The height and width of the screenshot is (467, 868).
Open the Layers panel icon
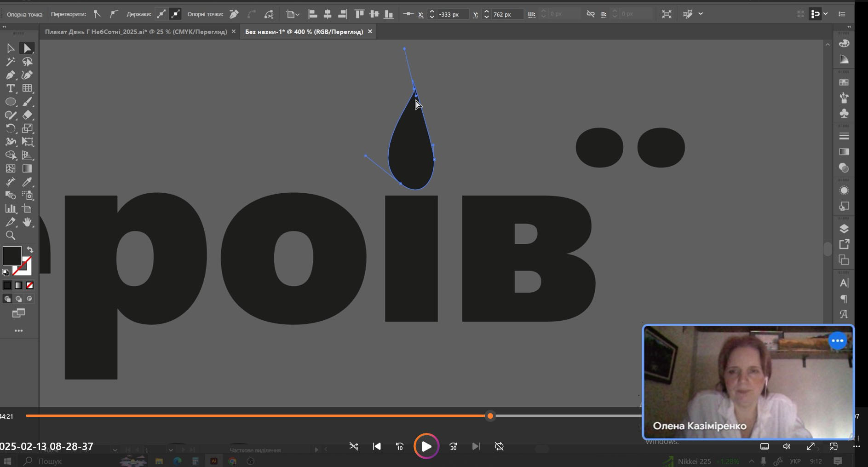click(844, 229)
